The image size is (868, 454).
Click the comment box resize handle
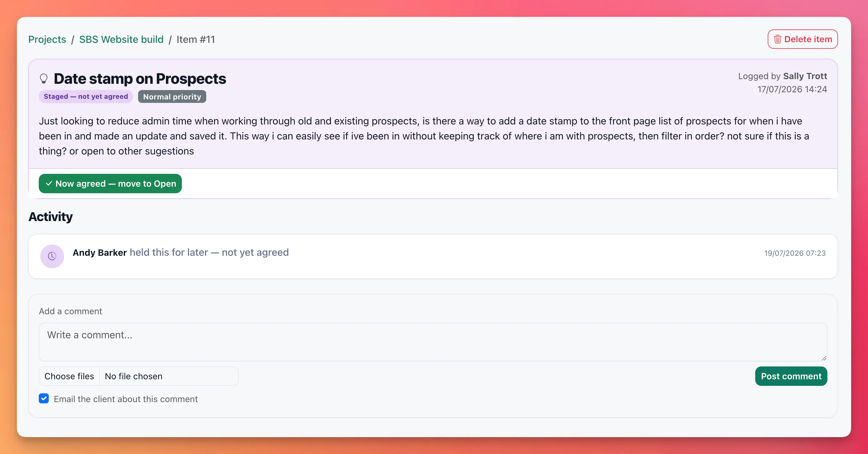(x=824, y=358)
